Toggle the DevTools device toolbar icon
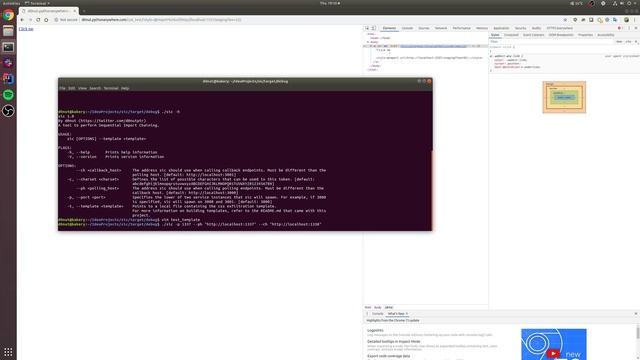The width and height of the screenshot is (640, 360). tap(373, 28)
